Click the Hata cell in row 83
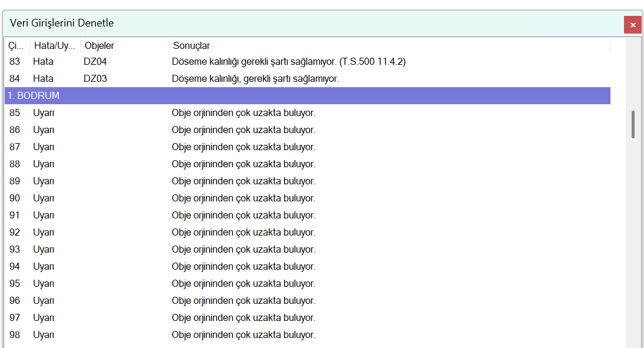644x348 pixels. (43, 62)
